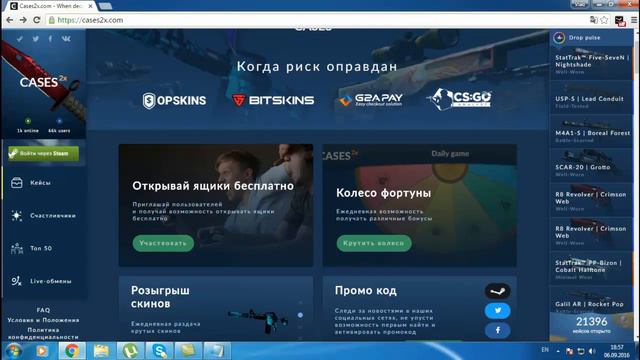Open Skype from the taskbar
This screenshot has width=640, height=360.
(x=159, y=351)
